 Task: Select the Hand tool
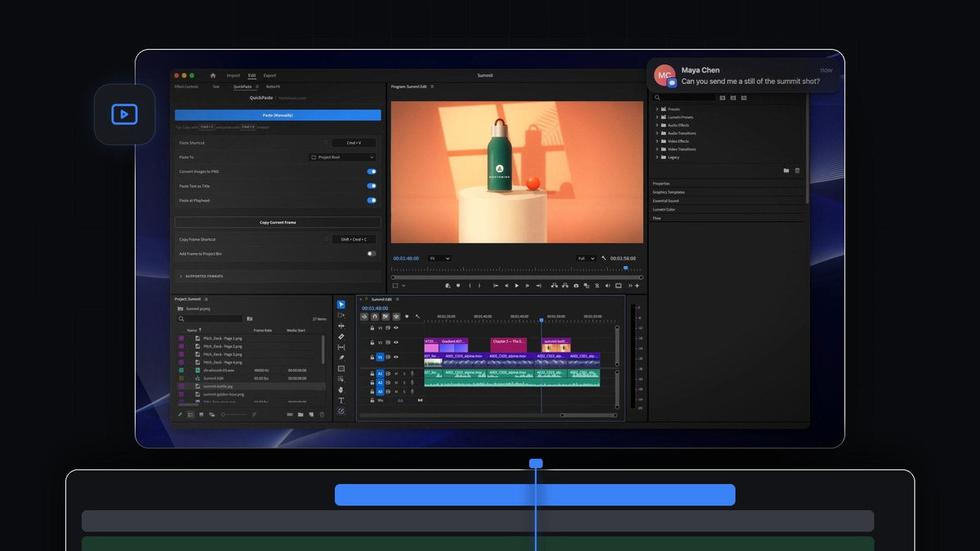pos(341,389)
